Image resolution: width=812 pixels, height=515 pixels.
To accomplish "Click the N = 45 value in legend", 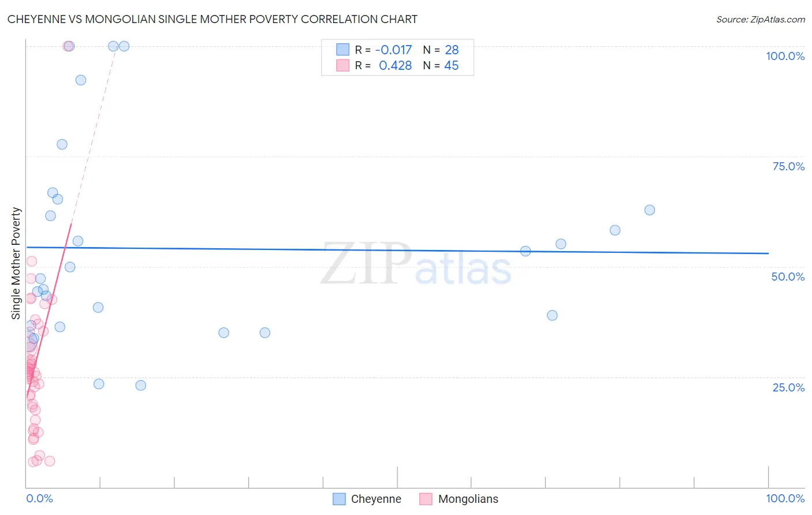I will [441, 65].
